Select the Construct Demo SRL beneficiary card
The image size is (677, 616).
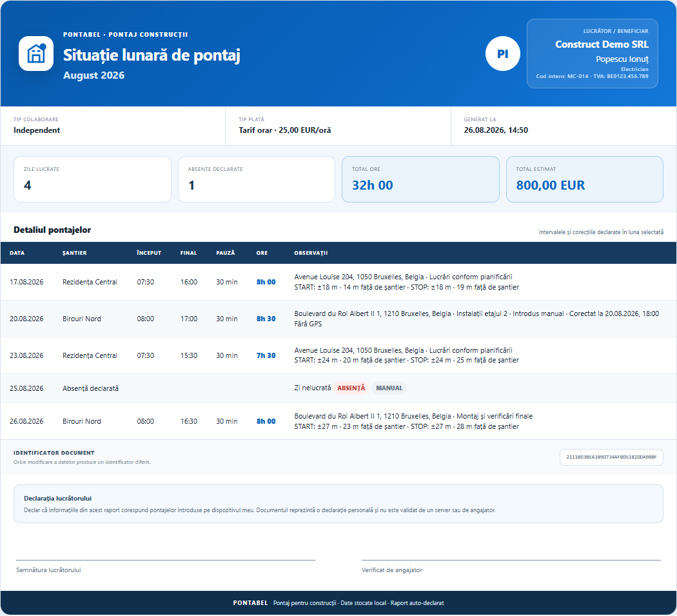593,54
